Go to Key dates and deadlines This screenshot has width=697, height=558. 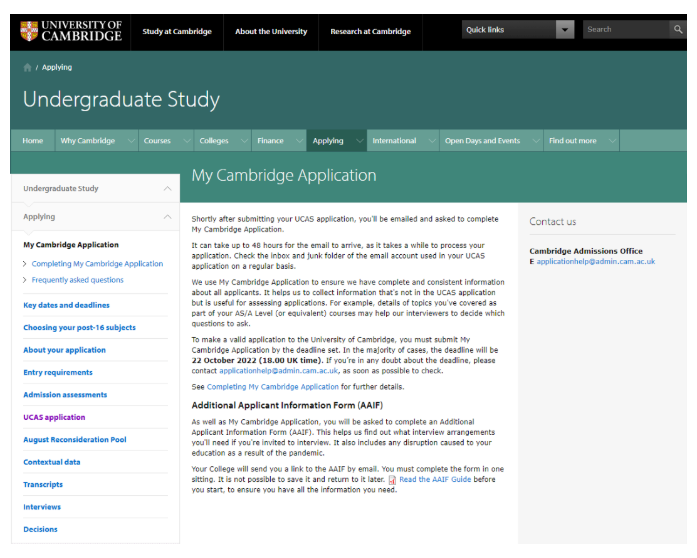66,305
